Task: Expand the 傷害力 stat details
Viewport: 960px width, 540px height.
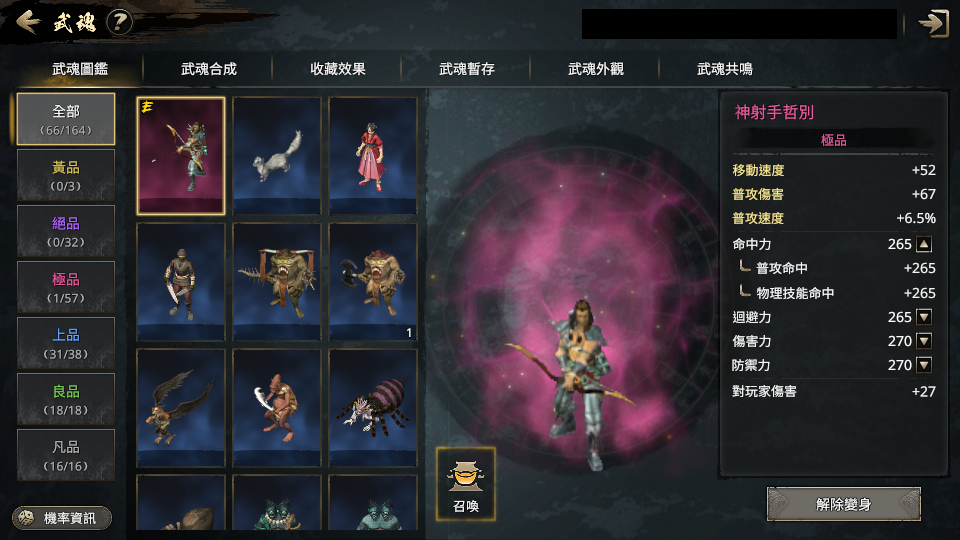Action: point(924,341)
